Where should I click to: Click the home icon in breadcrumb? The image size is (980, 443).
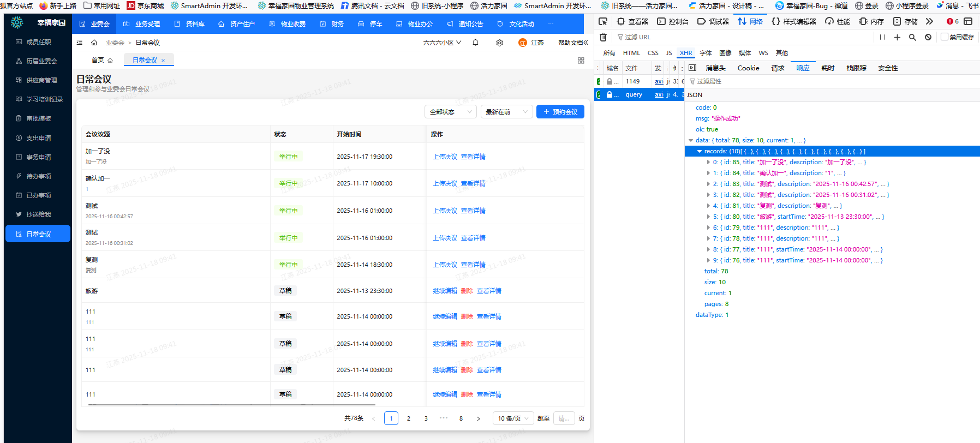click(94, 43)
